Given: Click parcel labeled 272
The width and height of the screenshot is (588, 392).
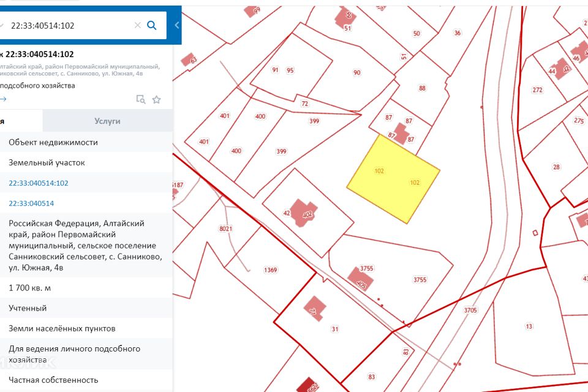Looking at the screenshot, I should click(x=537, y=89).
